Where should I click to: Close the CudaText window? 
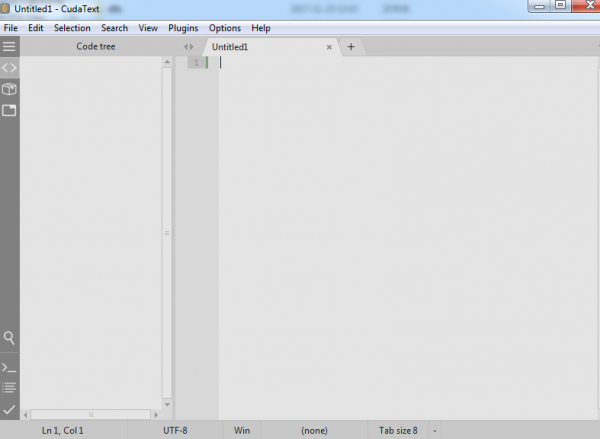coord(588,5)
